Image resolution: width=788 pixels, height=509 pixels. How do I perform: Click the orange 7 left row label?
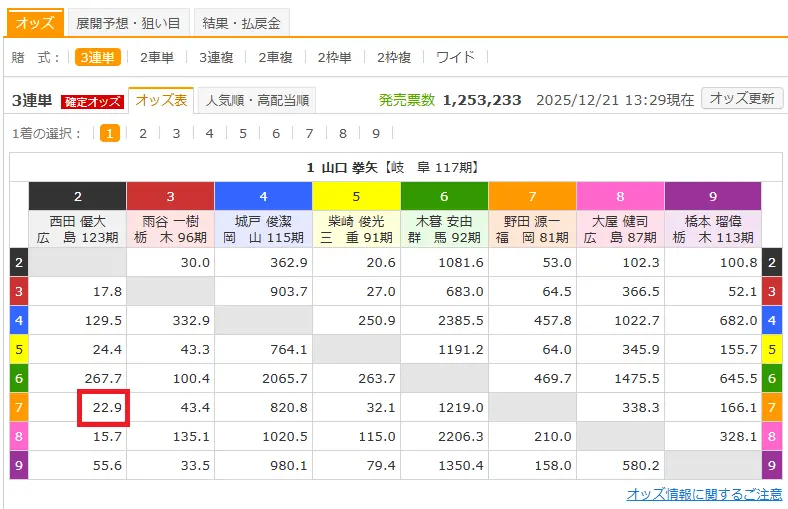click(x=19, y=408)
